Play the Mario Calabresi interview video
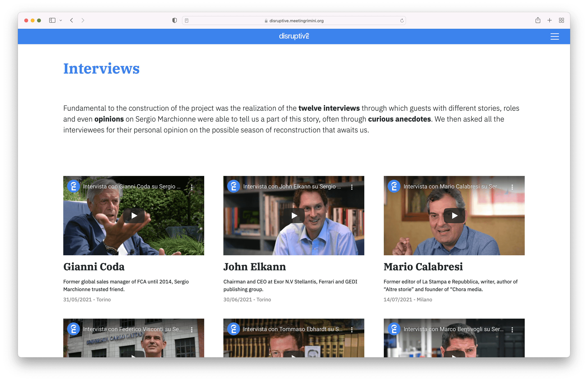This screenshot has width=588, height=381. (454, 216)
